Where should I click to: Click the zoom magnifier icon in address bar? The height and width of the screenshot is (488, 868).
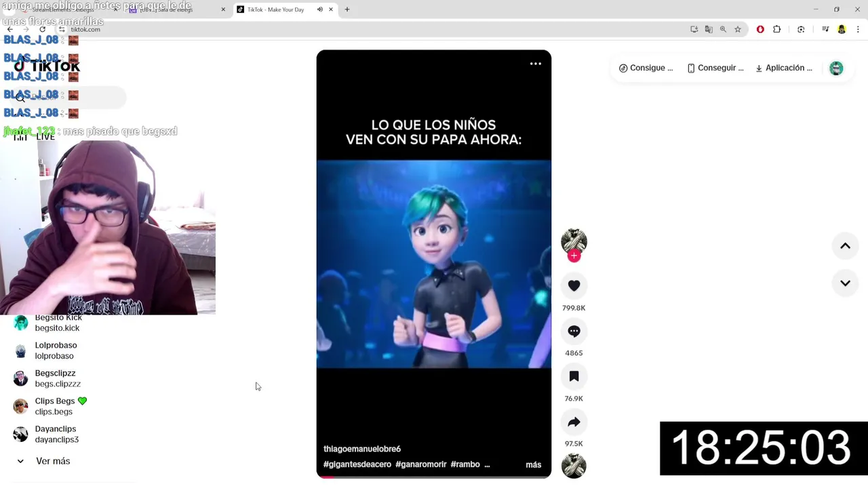723,29
